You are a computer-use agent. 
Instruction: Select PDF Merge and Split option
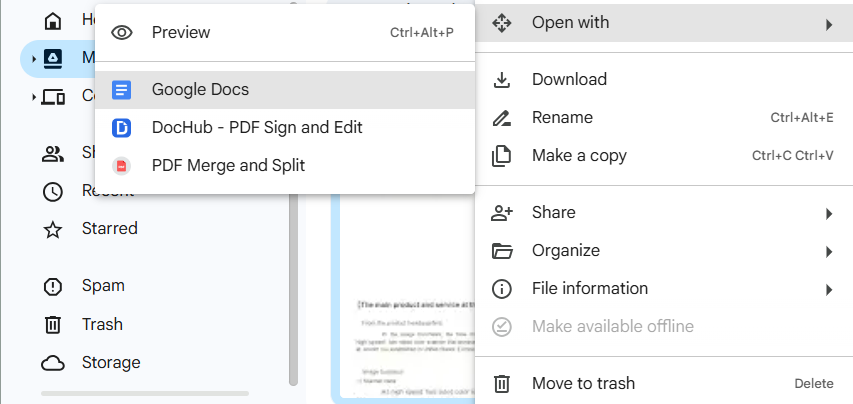click(x=285, y=166)
